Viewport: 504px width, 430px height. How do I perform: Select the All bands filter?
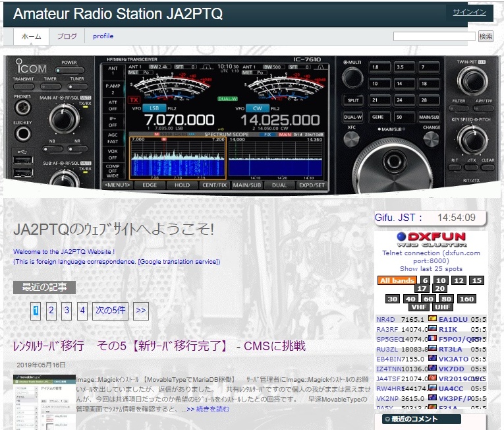pos(397,280)
